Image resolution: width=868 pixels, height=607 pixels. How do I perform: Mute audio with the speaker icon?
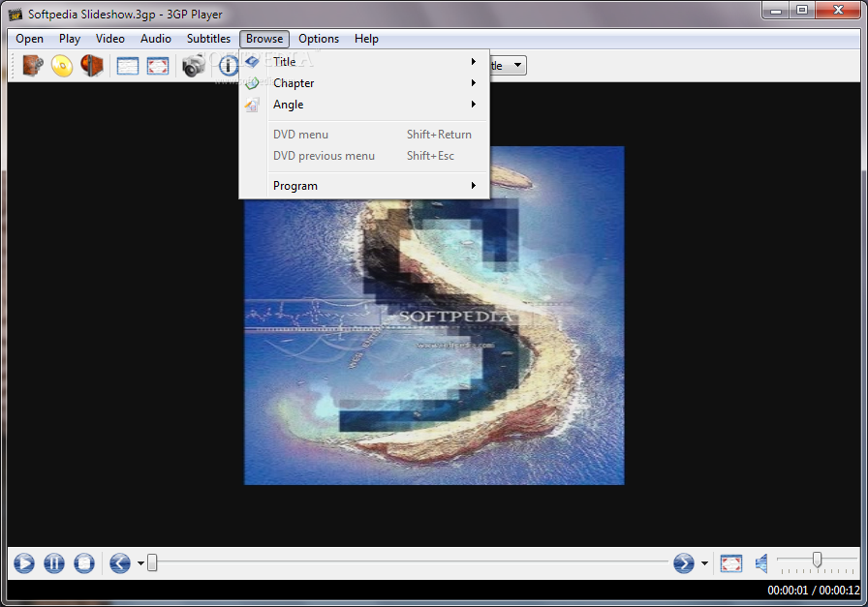[x=761, y=563]
